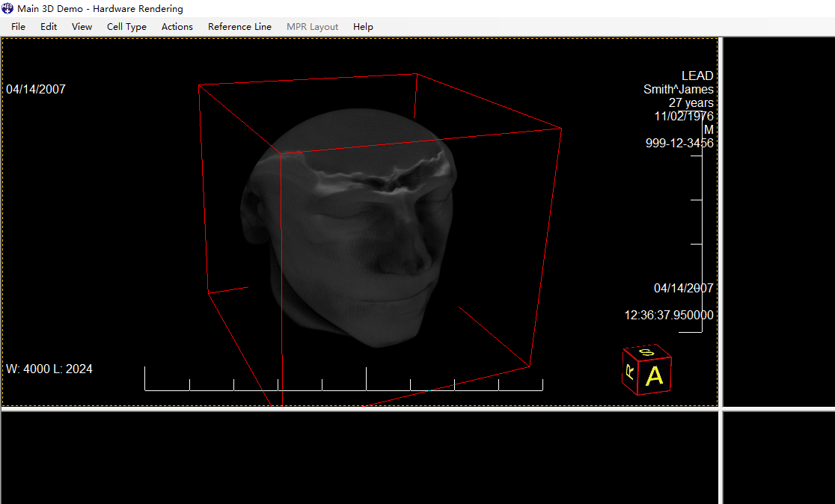Click the patient name Smith^James overlay

(678, 90)
